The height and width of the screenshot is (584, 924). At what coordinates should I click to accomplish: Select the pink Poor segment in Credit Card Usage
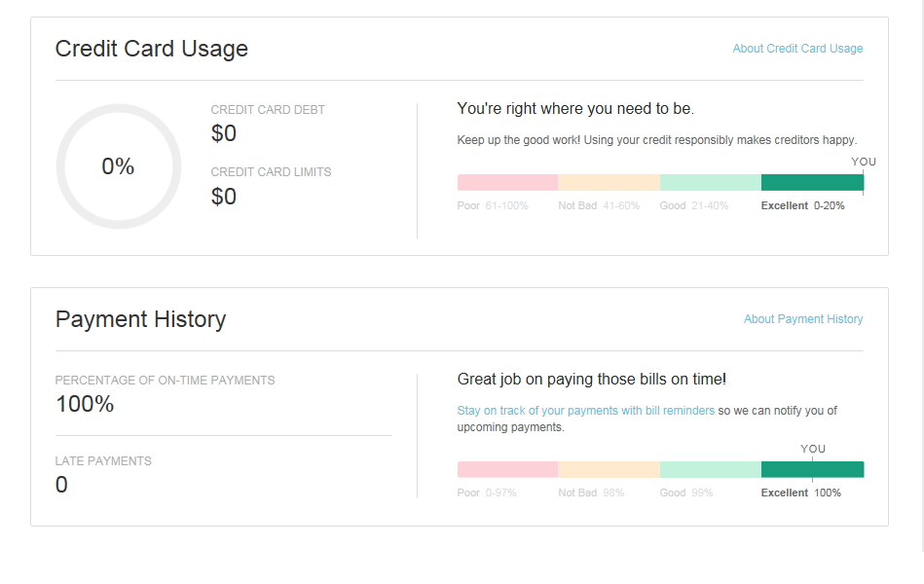507,183
